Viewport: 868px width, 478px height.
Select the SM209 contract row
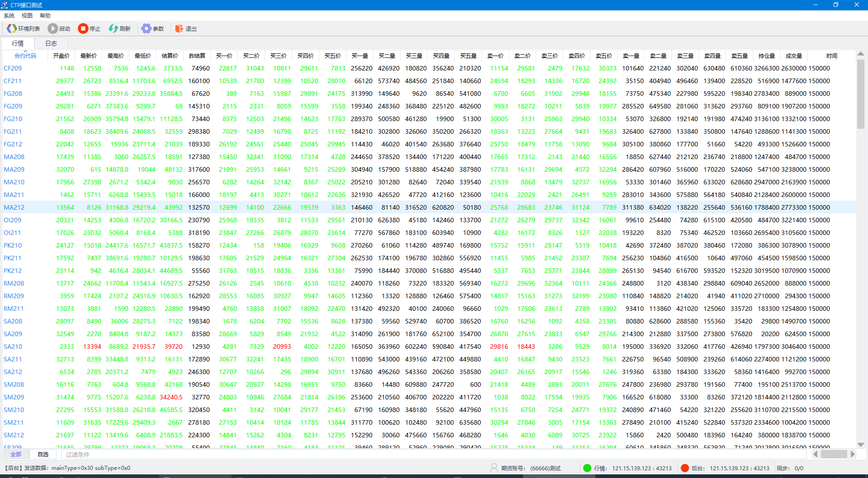pyautogui.click(x=429, y=397)
